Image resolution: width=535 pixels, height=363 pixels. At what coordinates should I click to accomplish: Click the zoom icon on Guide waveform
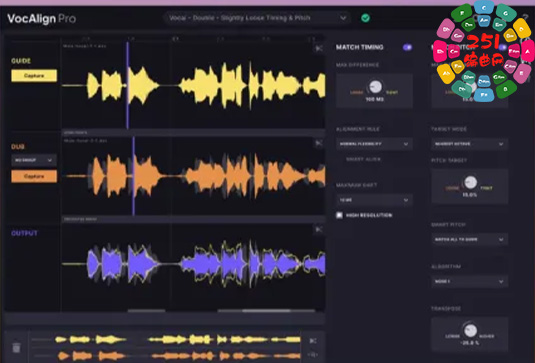tap(319, 48)
